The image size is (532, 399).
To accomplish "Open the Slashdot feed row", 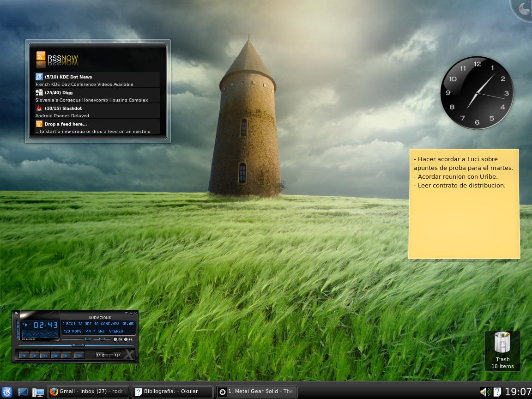I will [97, 111].
